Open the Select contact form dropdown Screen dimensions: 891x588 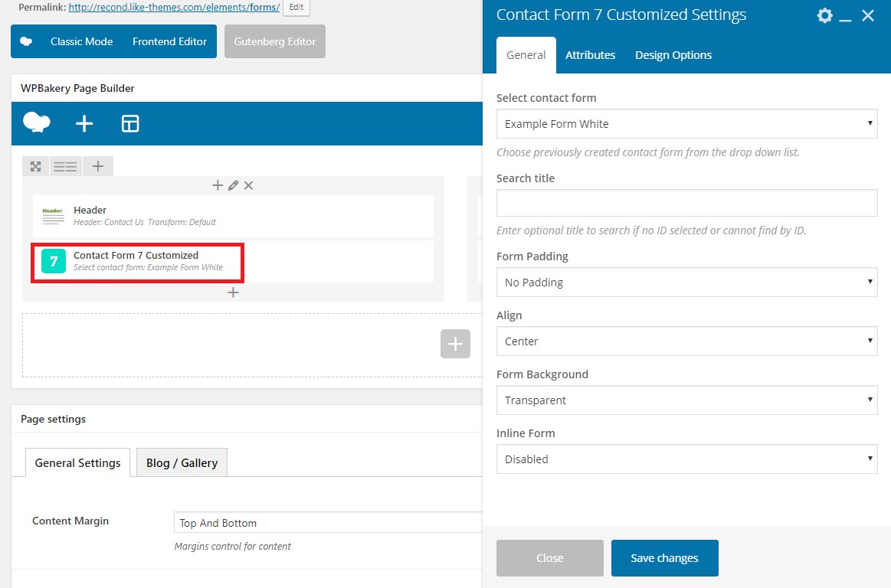(x=687, y=124)
